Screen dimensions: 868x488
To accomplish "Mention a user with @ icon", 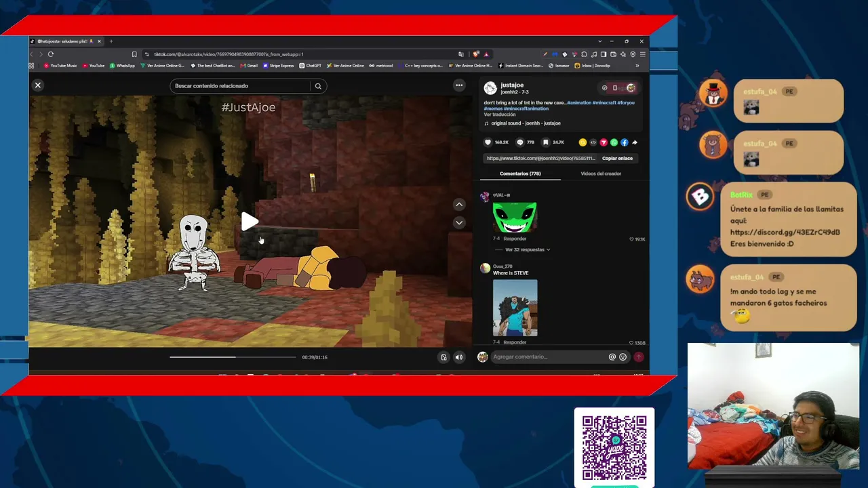I will click(x=612, y=357).
